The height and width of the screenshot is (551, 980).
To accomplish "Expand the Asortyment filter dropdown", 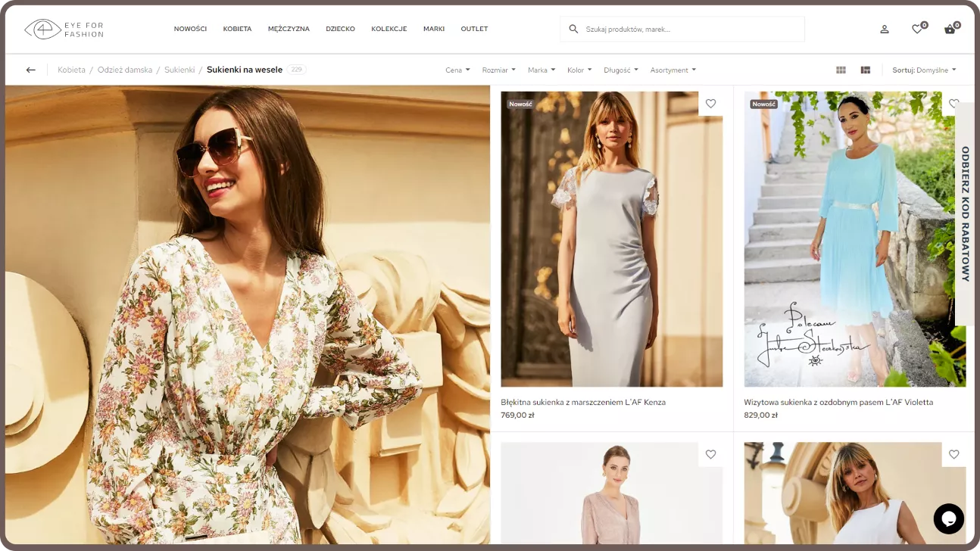I will (673, 70).
